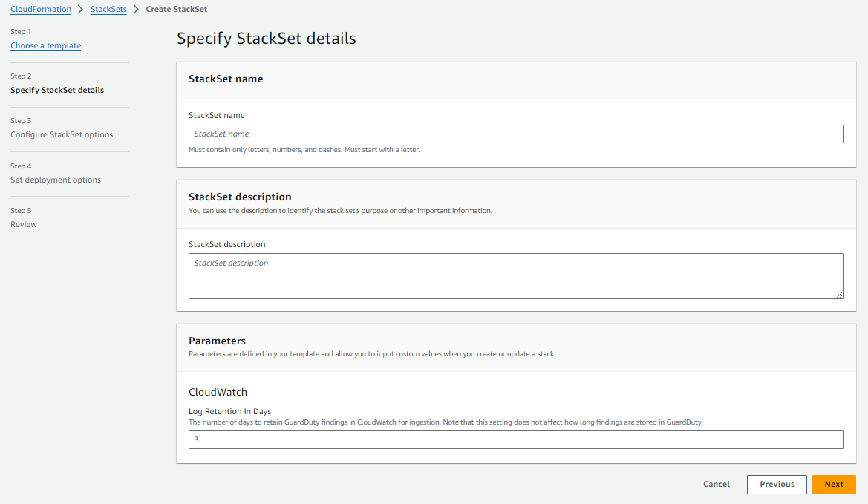Click the StackSet name input field

(516, 134)
